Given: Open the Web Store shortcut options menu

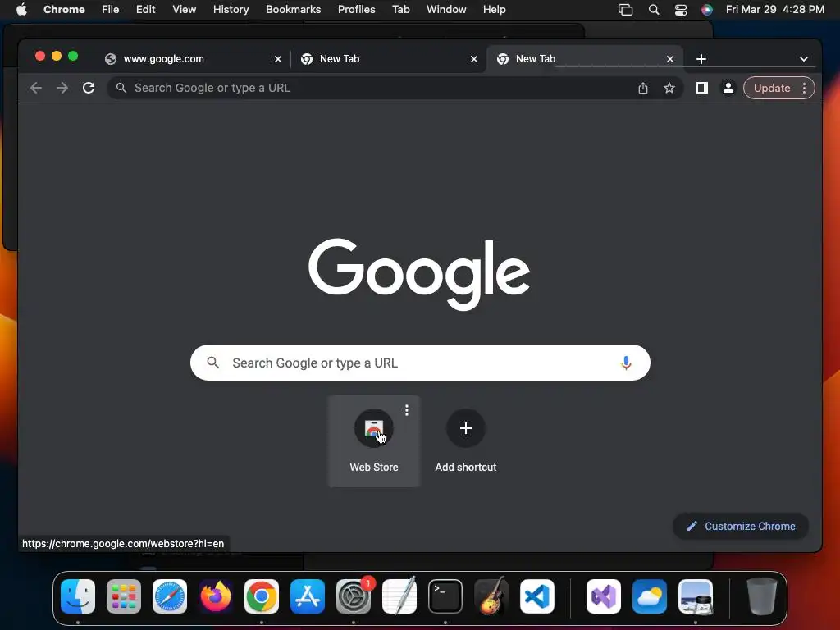Looking at the screenshot, I should pyautogui.click(x=407, y=410).
